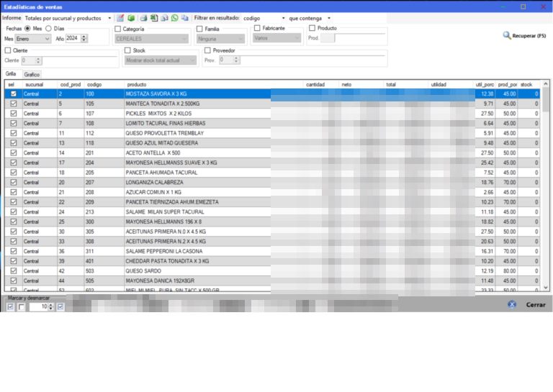Screen dimensions: 553x392
Task: Export results with the Excel icon
Action: (x=154, y=18)
